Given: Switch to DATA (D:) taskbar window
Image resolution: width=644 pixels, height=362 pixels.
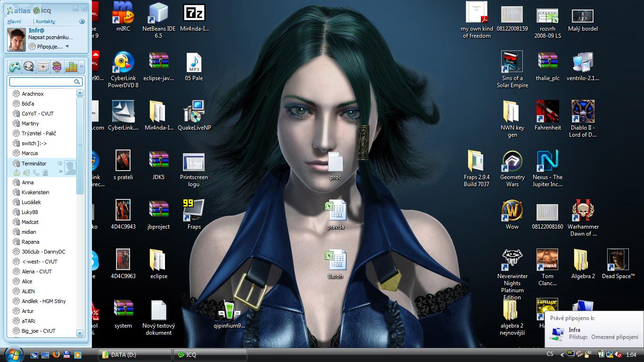Looking at the screenshot, I should (134, 354).
